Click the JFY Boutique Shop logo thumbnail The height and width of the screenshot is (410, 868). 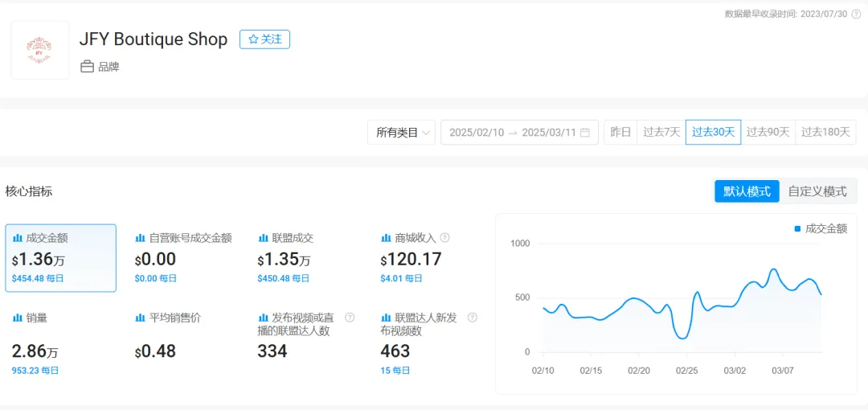click(40, 51)
